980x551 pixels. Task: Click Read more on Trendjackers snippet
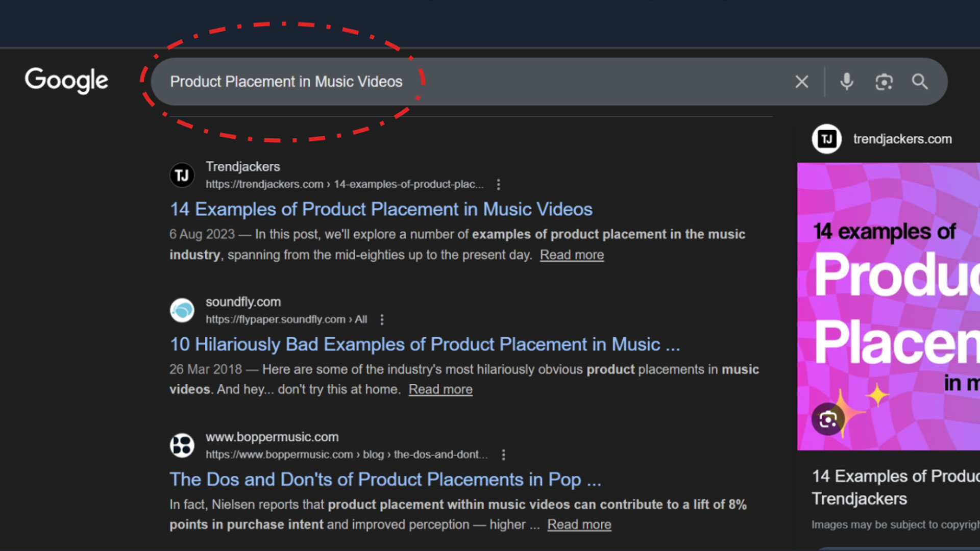click(x=572, y=255)
